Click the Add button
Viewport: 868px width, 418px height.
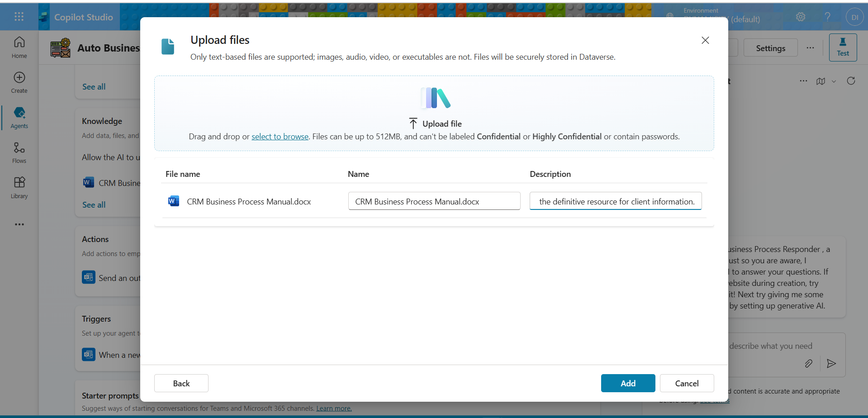click(x=628, y=383)
